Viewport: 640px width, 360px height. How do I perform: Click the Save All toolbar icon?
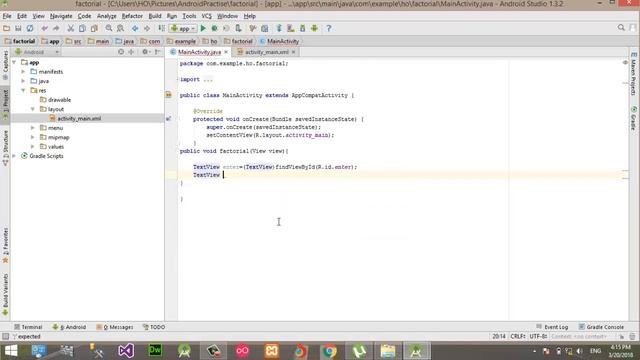coord(18,28)
